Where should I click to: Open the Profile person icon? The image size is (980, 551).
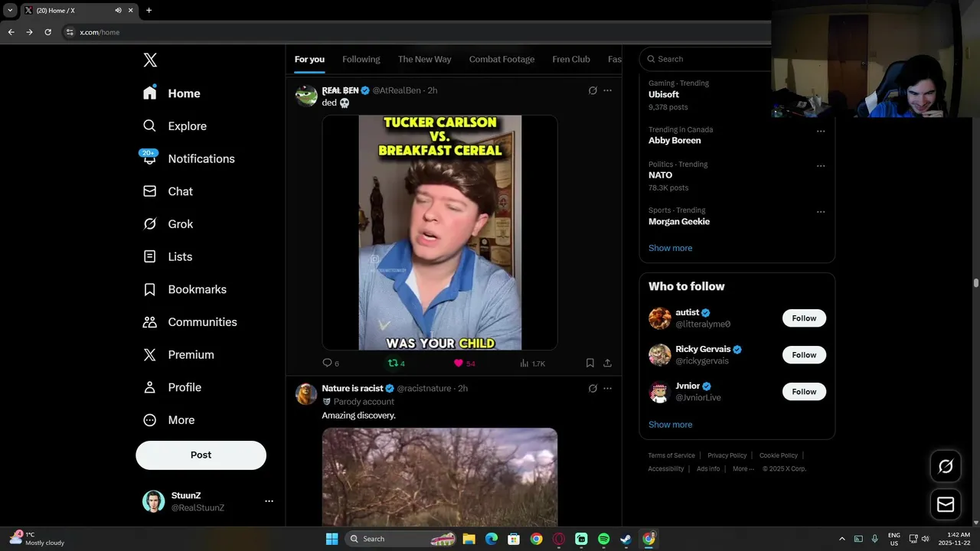tap(150, 387)
